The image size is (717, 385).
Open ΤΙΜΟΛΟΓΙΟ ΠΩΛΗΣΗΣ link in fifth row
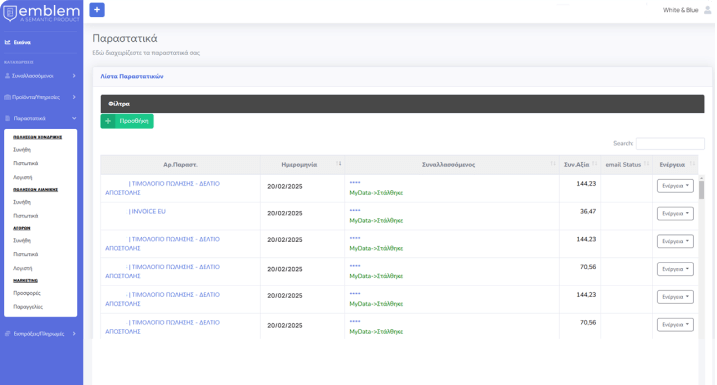[162, 299]
